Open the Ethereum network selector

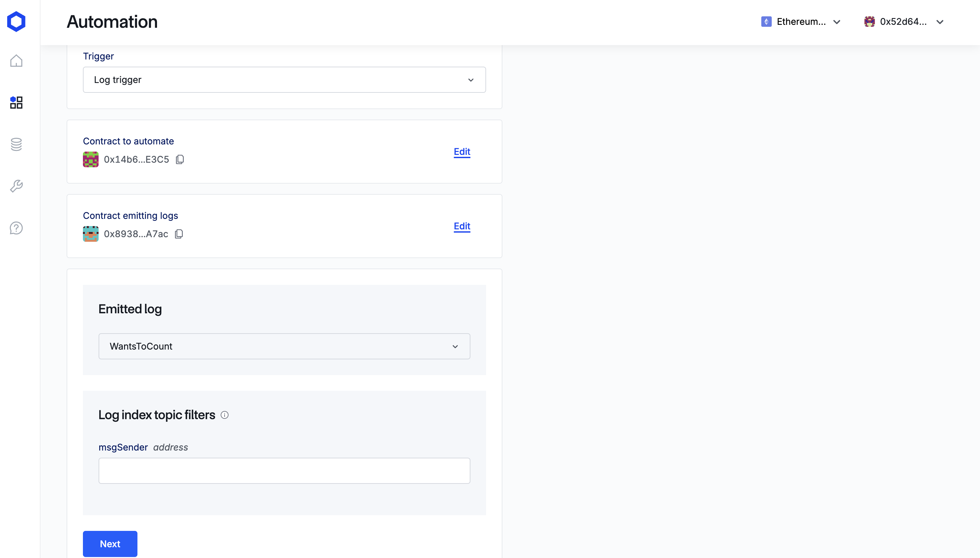coord(801,22)
